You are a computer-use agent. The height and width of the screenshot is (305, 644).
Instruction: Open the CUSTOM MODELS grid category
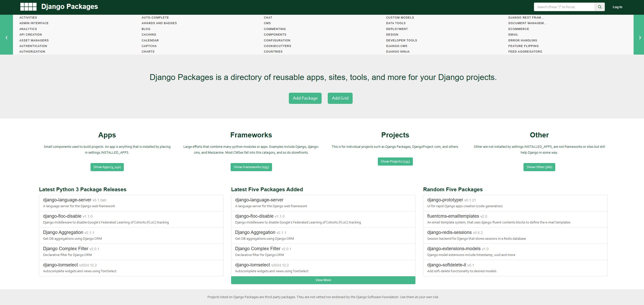(400, 18)
